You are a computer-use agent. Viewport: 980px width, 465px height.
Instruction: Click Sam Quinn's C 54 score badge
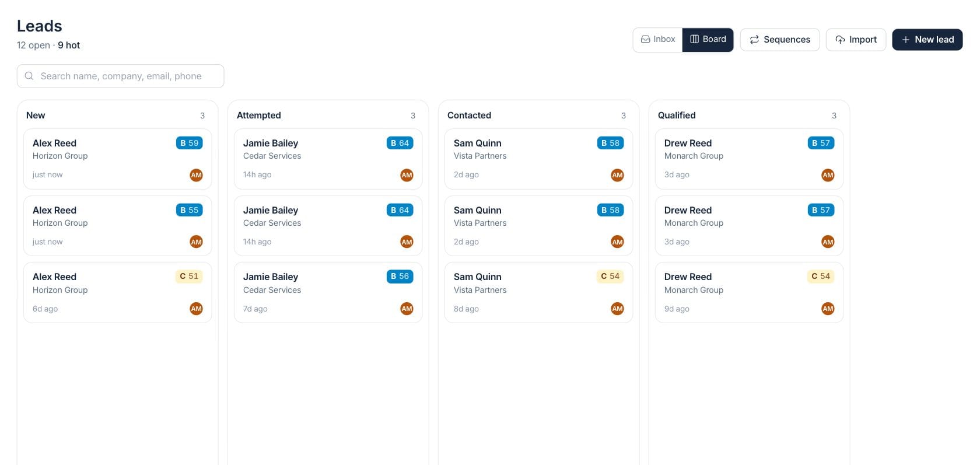610,277
